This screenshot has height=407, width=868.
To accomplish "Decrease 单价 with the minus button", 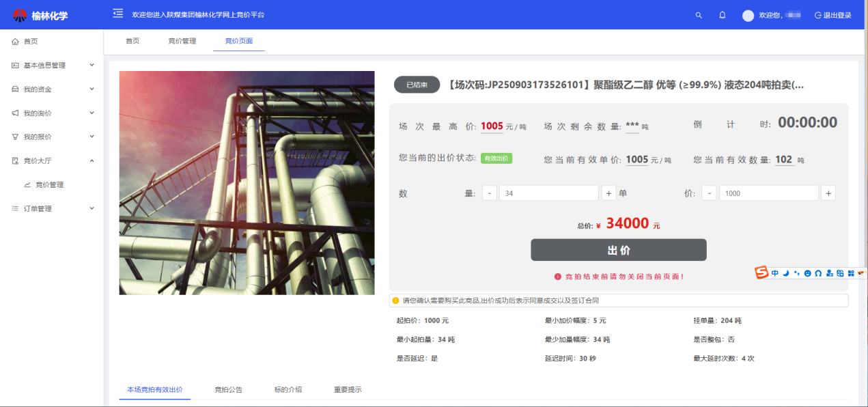I will pyautogui.click(x=709, y=193).
